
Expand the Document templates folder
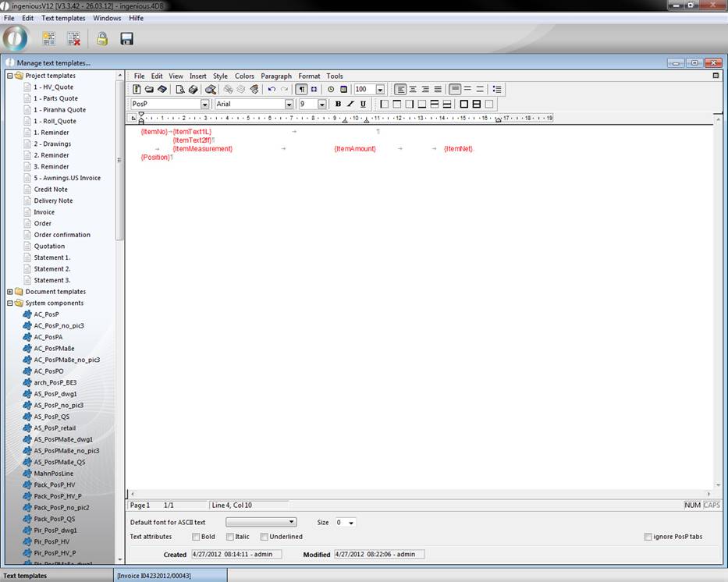(x=9, y=292)
